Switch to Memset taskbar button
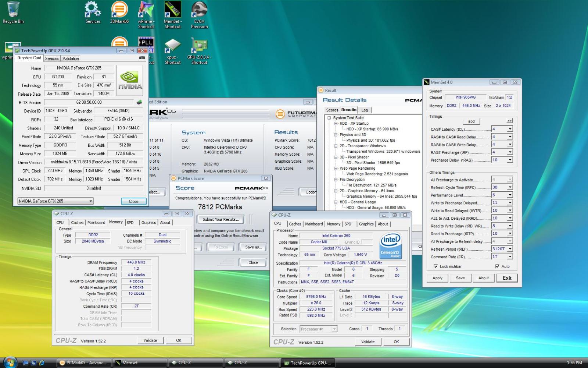588x368 pixels. tap(139, 363)
